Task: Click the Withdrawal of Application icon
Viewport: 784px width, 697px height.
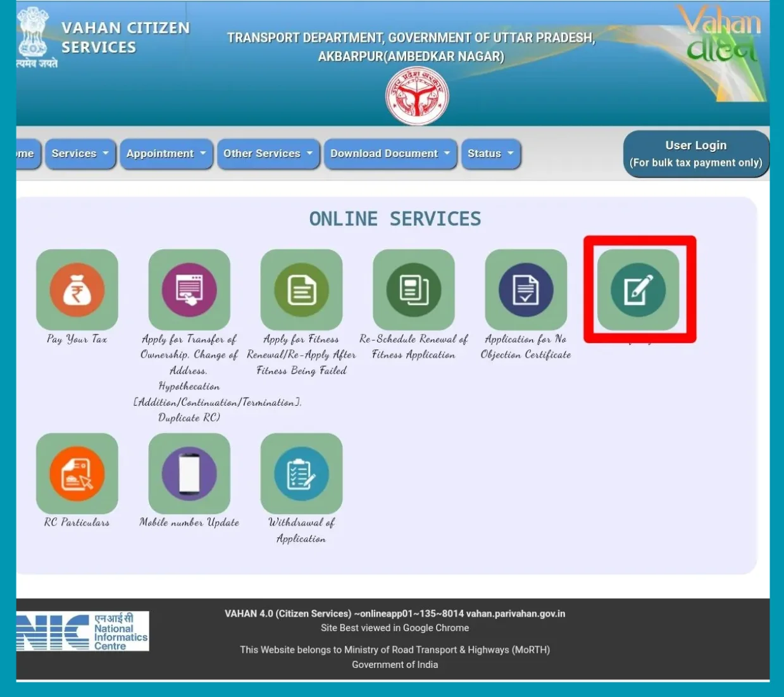Action: coord(301,474)
